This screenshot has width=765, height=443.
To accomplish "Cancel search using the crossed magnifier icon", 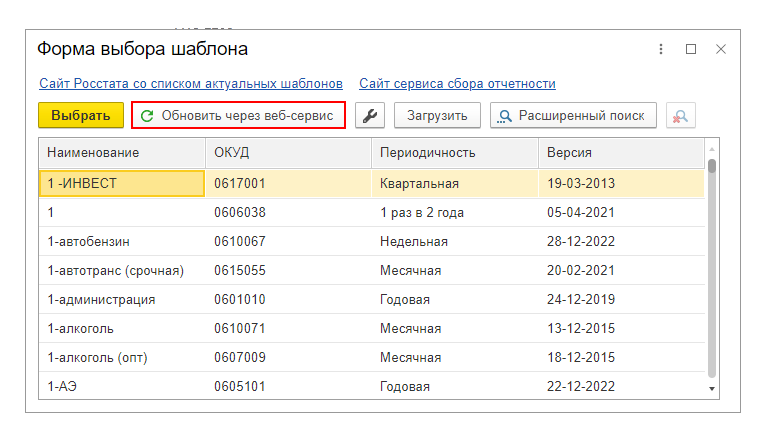I will click(681, 116).
